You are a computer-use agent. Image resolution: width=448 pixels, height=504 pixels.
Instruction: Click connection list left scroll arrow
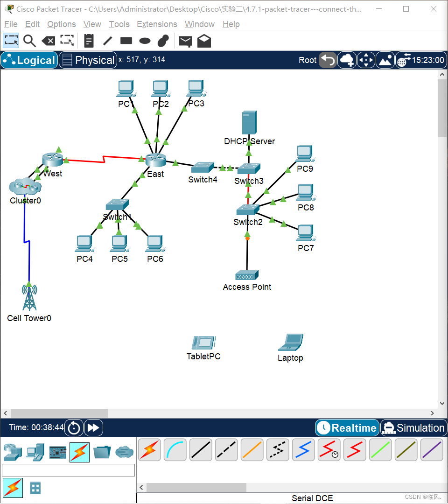(141, 487)
